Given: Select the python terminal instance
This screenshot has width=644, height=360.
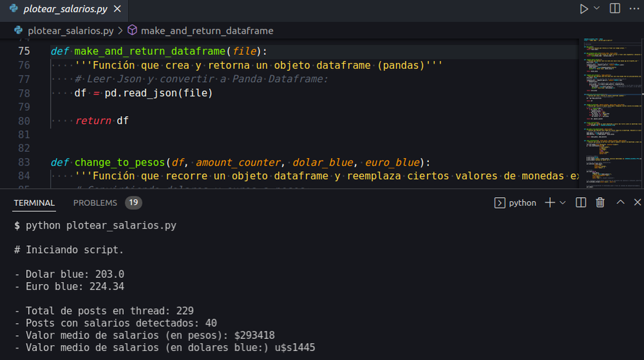Looking at the screenshot, I should click(x=522, y=203).
